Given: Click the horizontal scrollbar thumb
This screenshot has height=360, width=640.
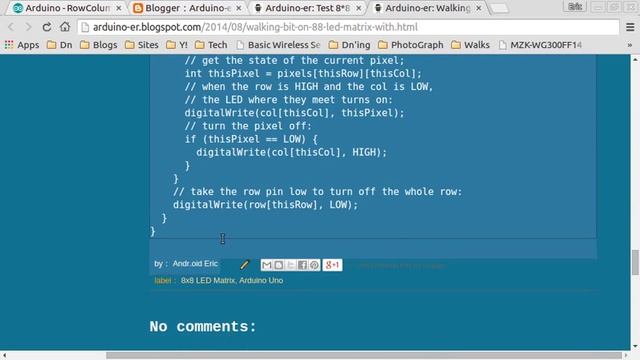Looking at the screenshot, I should pyautogui.click(x=364, y=356).
